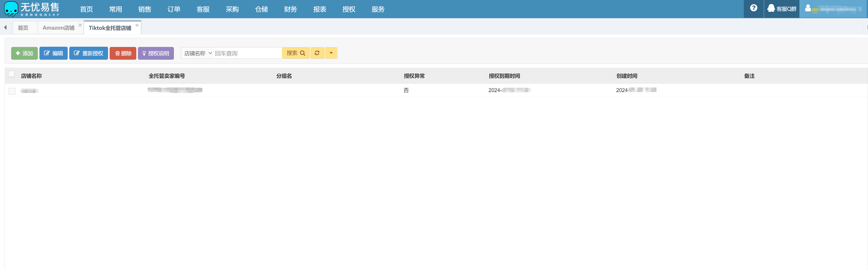
Task: Click the red 删除 button
Action: (x=123, y=53)
